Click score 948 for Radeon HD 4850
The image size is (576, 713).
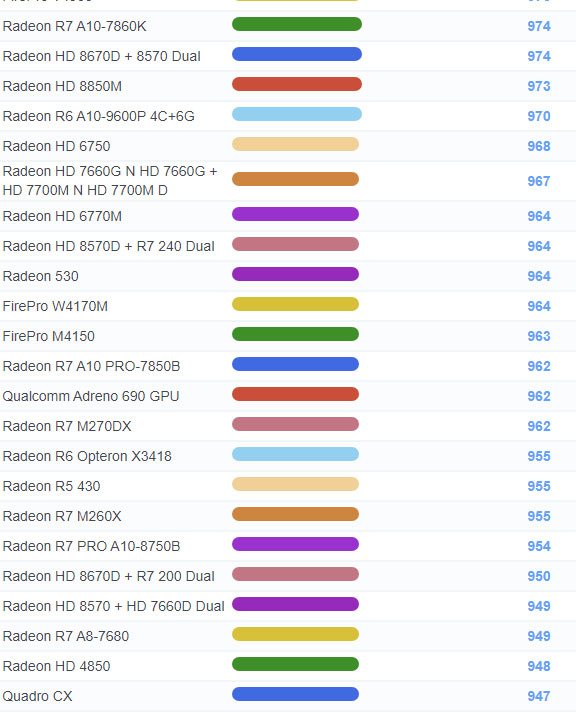tap(539, 667)
